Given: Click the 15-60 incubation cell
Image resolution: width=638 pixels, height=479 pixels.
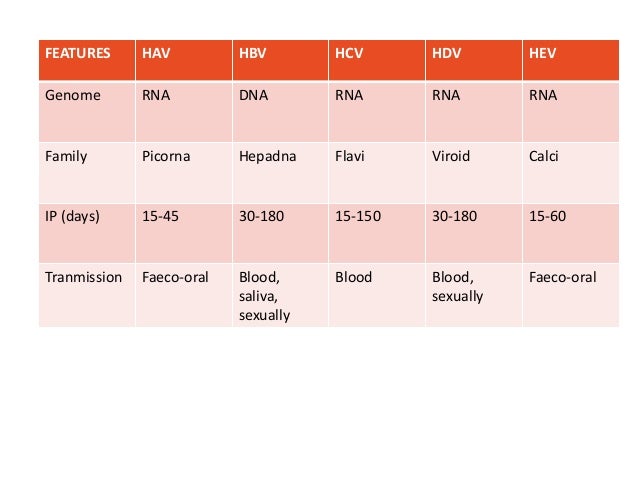Looking at the screenshot, I should (571, 233).
